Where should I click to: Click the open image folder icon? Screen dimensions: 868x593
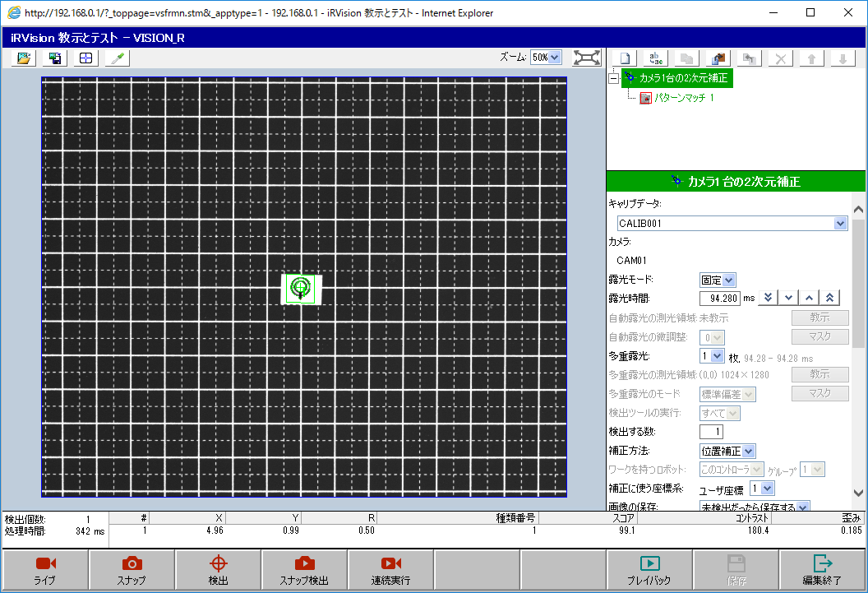pyautogui.click(x=25, y=58)
